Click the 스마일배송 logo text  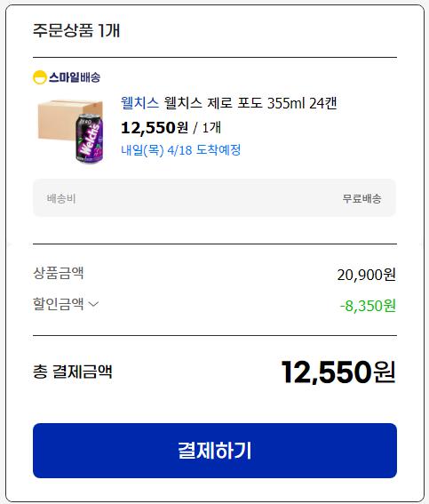(x=75, y=77)
